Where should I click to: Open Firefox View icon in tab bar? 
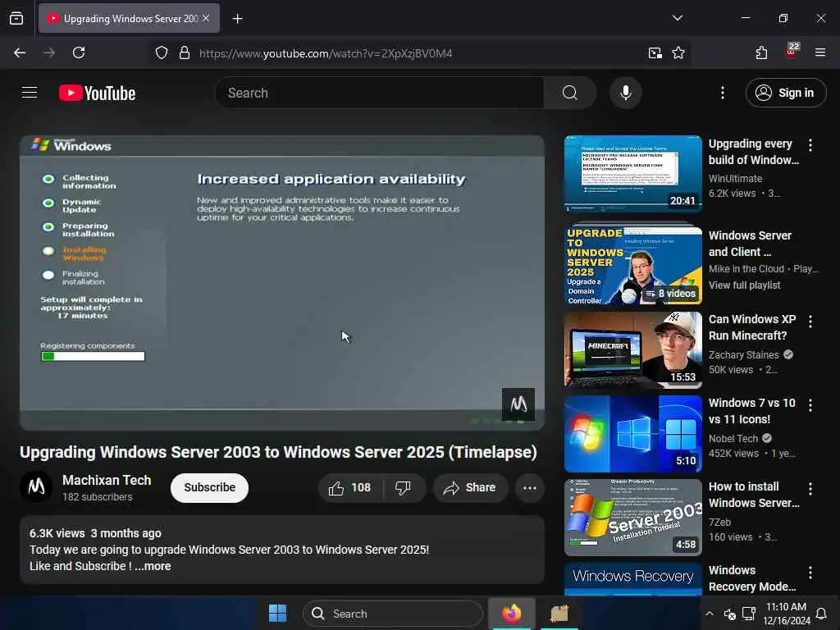click(x=16, y=18)
